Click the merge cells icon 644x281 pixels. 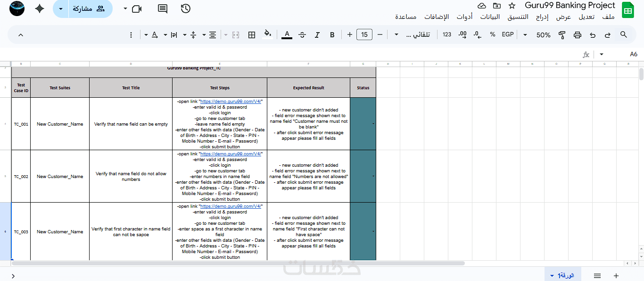236,34
